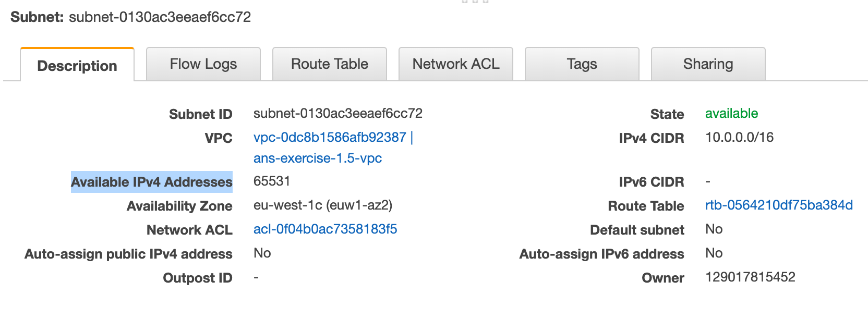Viewport: 868px width, 318px height.
Task: Select the Network ACL tab
Action: coord(456,64)
